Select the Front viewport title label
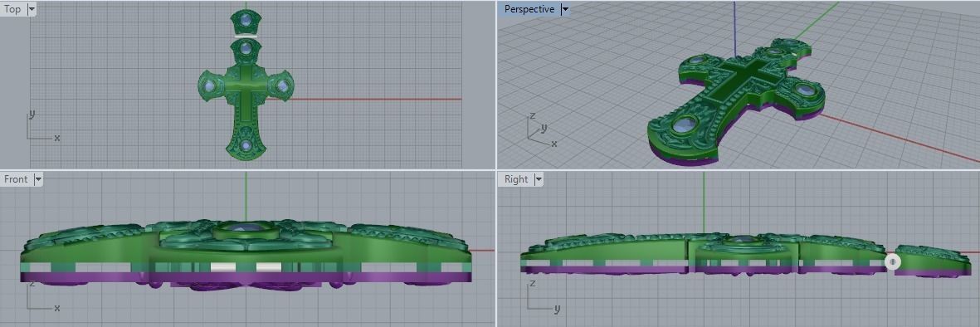980x327 pixels. [x=17, y=179]
